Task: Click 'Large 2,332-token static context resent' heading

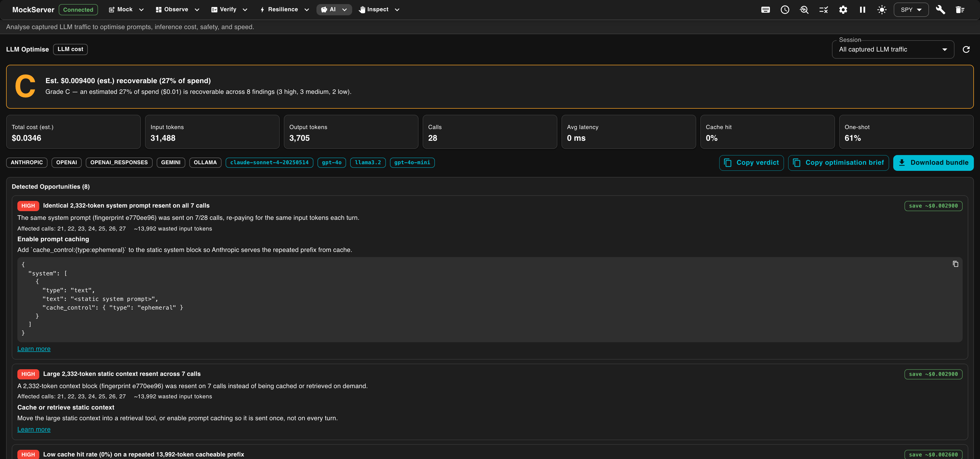Action: point(122,374)
